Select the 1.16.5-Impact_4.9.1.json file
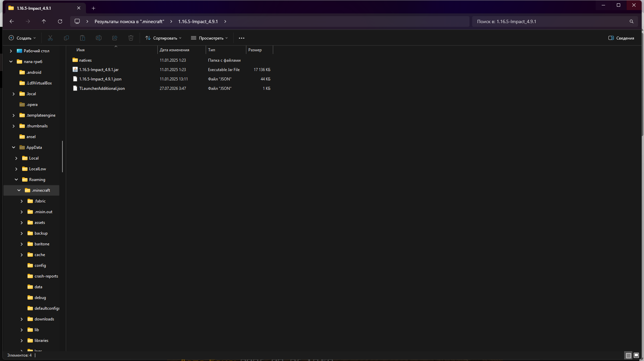Viewport: 644px width, 361px height. [100, 79]
